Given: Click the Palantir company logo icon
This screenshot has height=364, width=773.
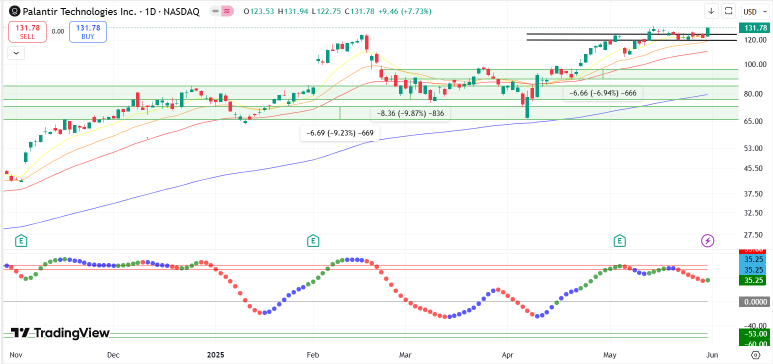Looking at the screenshot, I should 15,11.
